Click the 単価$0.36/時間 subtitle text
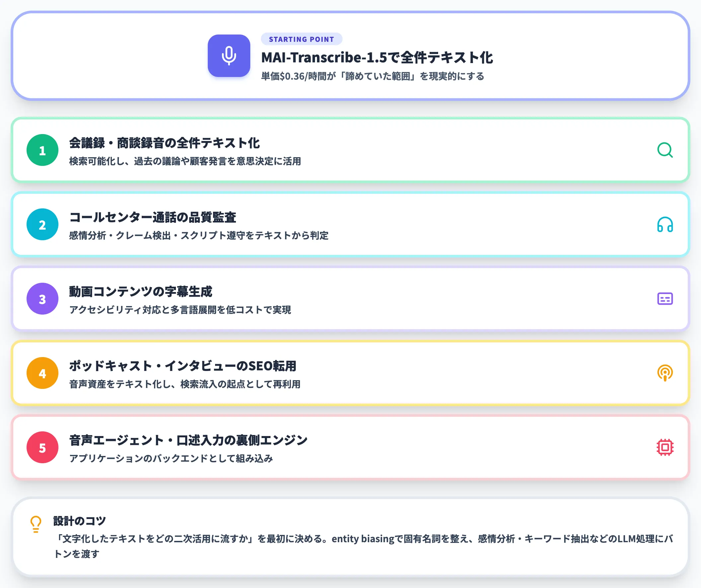This screenshot has height=588, width=701. [x=372, y=76]
